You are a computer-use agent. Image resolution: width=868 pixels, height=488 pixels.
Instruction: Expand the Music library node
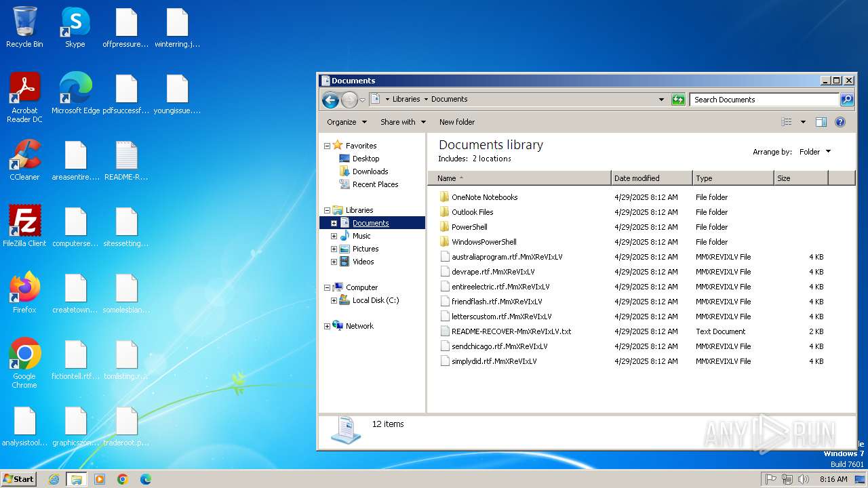click(x=334, y=236)
